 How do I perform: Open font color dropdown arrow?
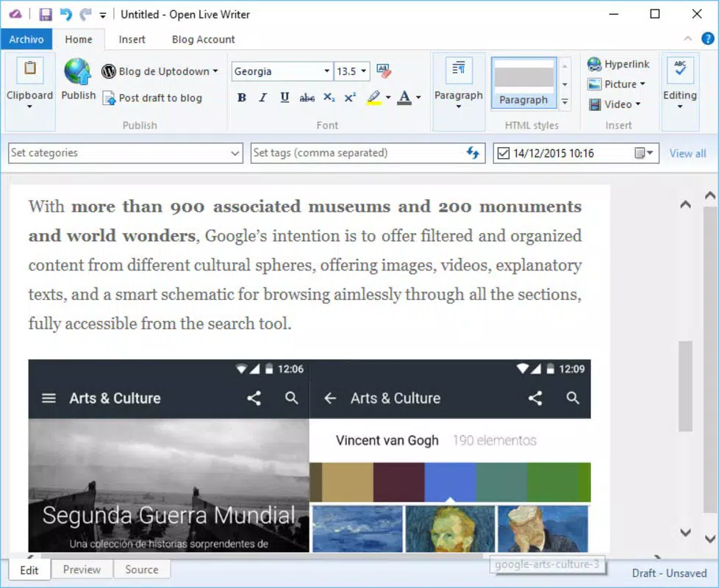click(418, 97)
